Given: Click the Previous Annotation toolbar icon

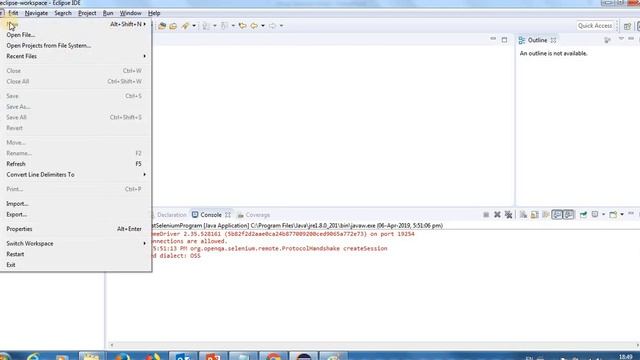Looking at the screenshot, I should pos(224,26).
